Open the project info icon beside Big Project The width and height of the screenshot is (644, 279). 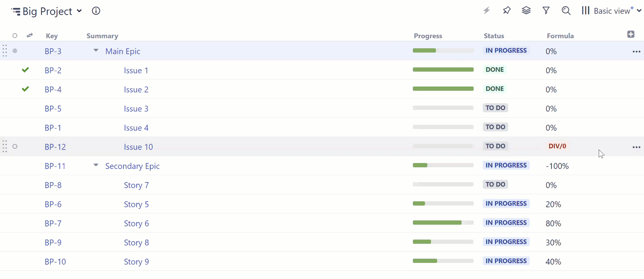[x=96, y=11]
